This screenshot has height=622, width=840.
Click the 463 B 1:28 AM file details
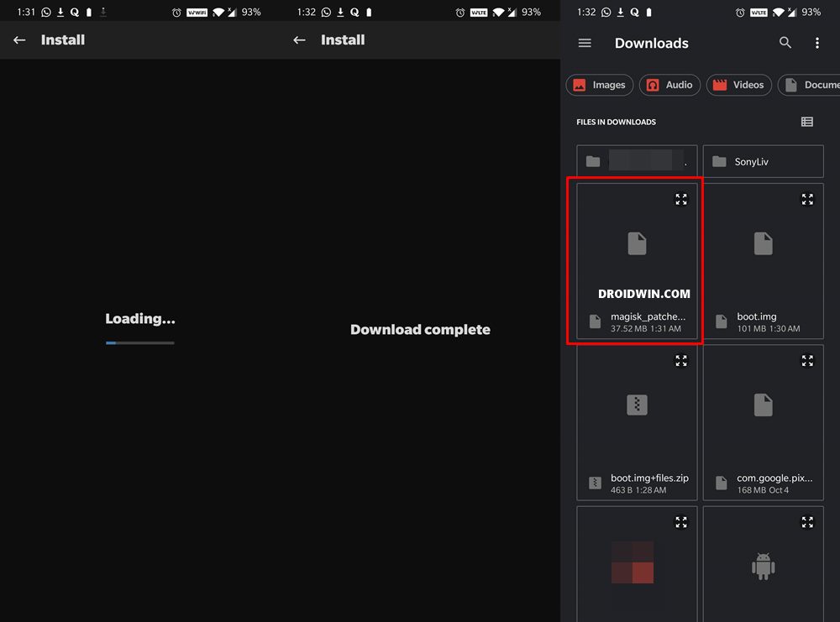click(x=638, y=490)
